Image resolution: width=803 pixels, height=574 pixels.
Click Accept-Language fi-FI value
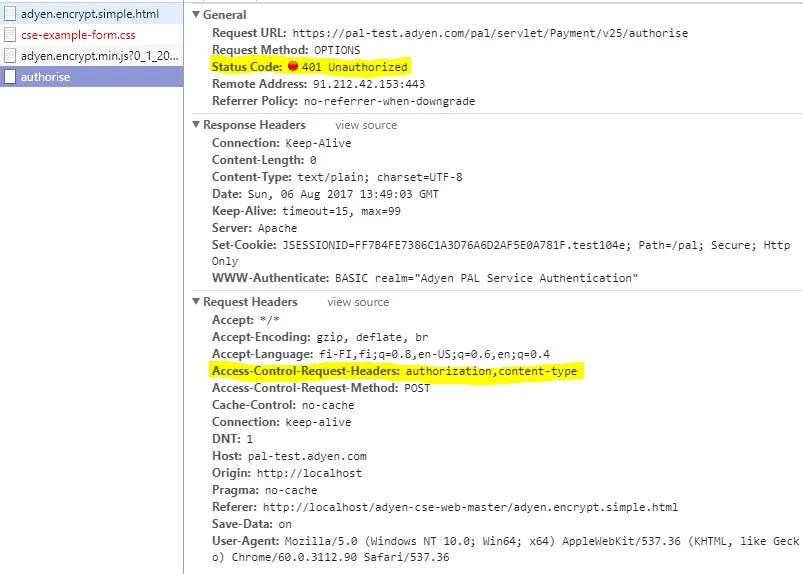pyautogui.click(x=434, y=354)
